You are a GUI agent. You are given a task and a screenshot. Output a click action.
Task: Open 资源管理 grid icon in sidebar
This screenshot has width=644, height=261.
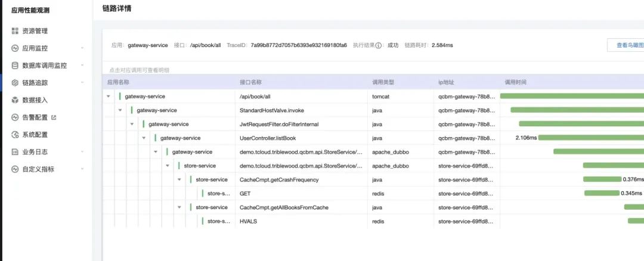tap(15, 31)
